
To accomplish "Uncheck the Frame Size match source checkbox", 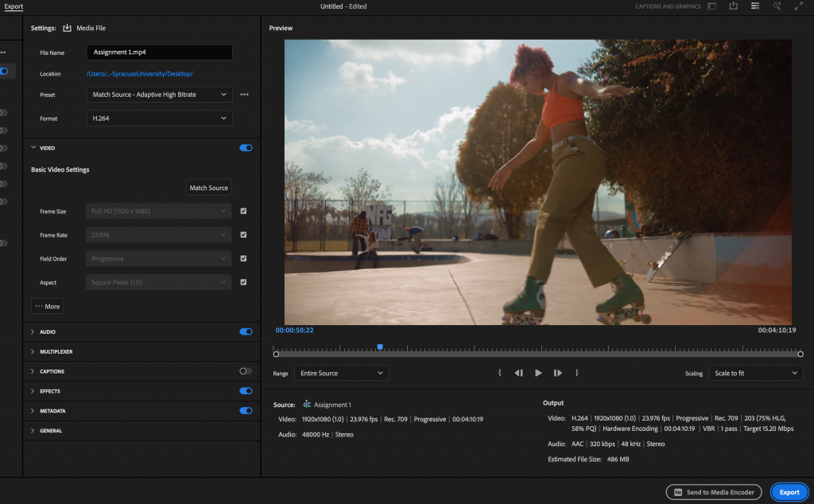I will [x=243, y=211].
